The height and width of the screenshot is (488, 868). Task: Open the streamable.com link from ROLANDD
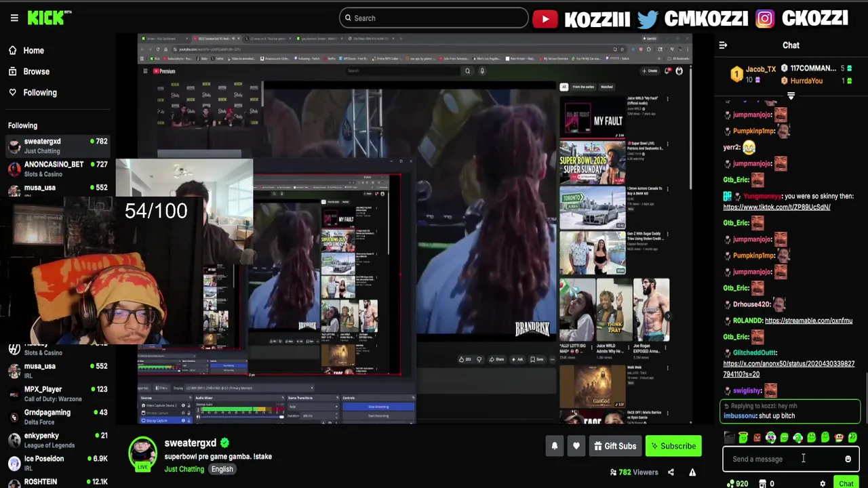click(x=808, y=321)
